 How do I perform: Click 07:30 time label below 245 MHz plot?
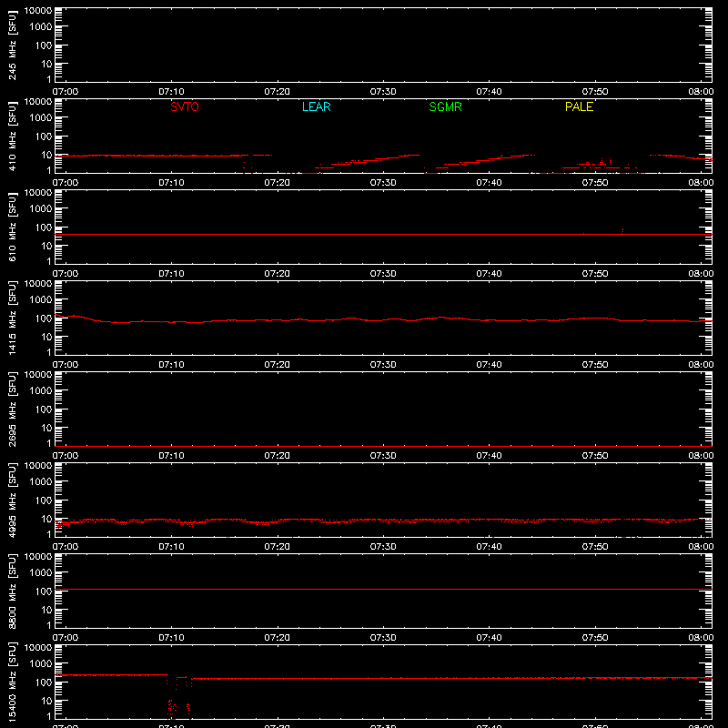pos(383,92)
